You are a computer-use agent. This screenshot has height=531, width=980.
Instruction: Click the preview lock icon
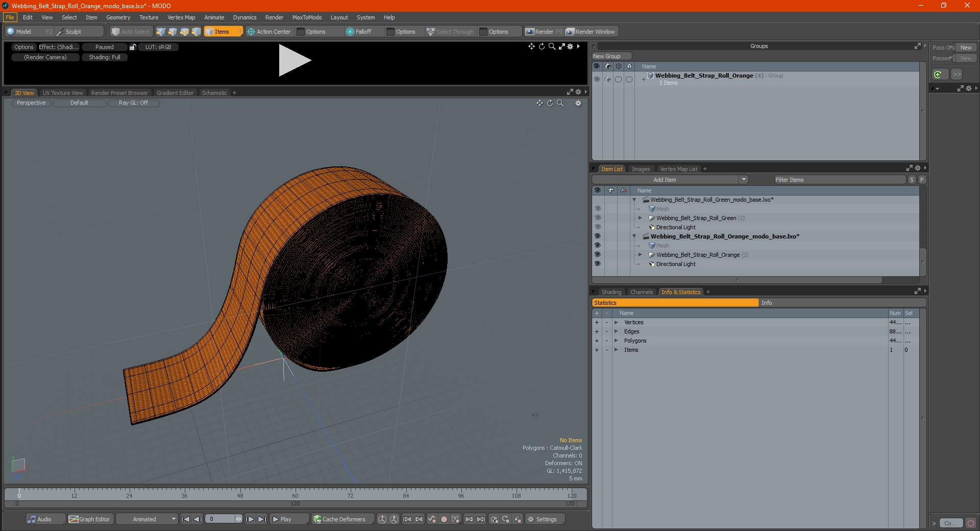coord(133,47)
